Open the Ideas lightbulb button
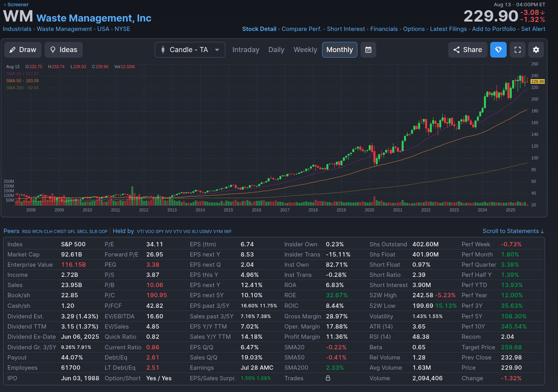The height and width of the screenshot is (392, 558). 63,50
